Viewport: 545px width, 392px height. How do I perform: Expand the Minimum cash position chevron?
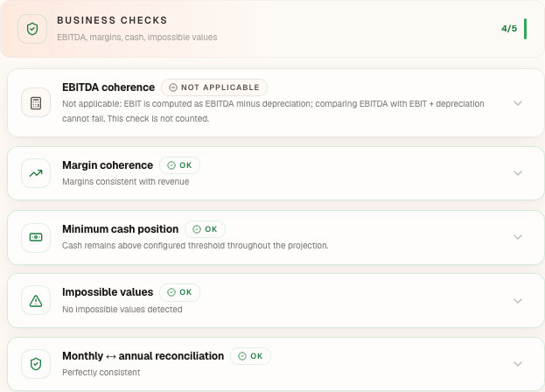point(518,237)
